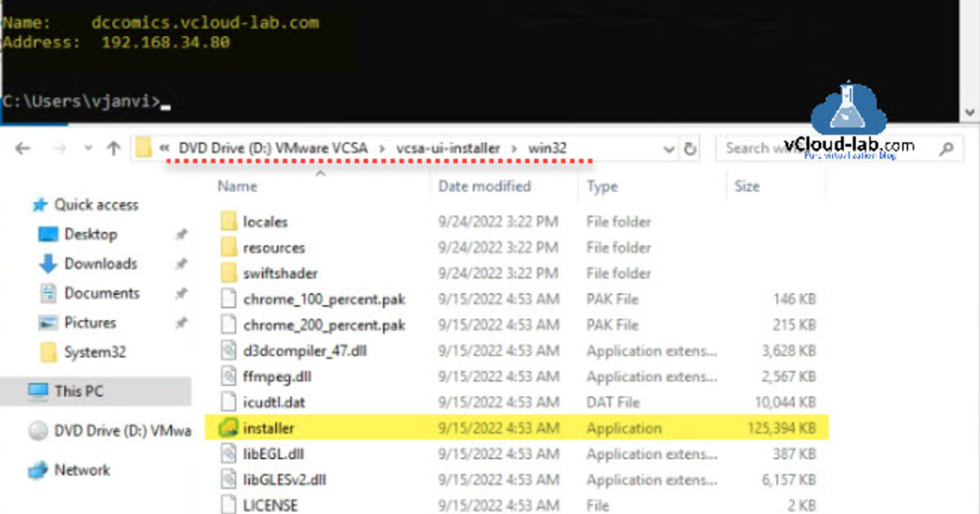Select the LICENSE file name
The width and height of the screenshot is (980, 514).
click(x=270, y=505)
